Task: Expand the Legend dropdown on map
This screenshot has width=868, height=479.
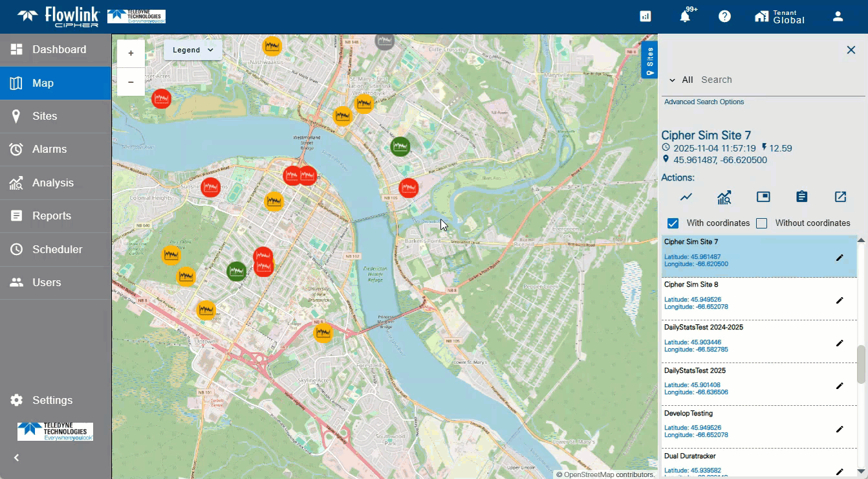Action: 193,50
